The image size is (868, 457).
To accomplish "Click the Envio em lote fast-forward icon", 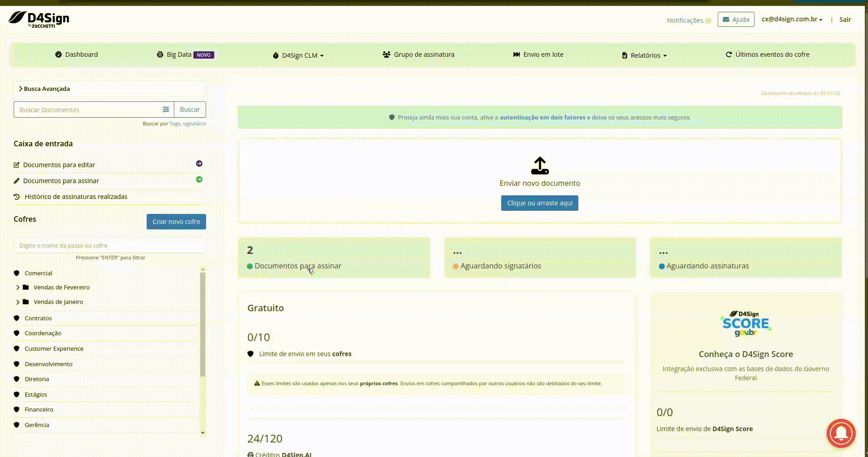I will (517, 55).
